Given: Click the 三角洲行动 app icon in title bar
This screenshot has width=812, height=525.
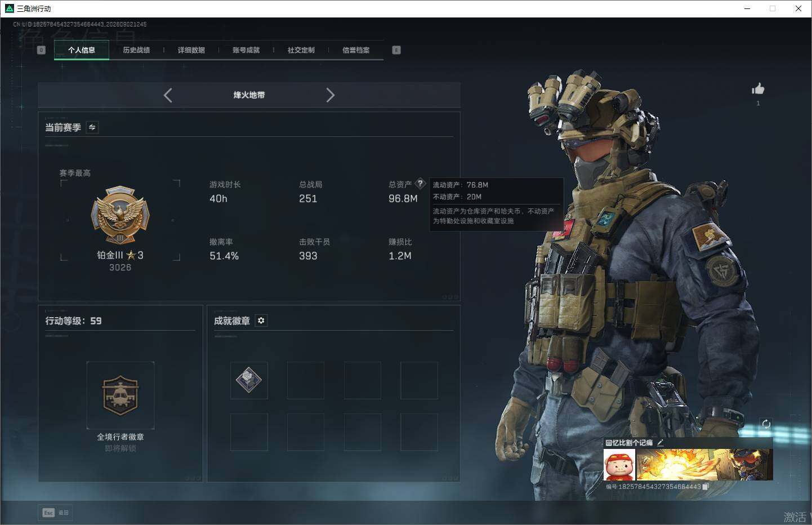Looking at the screenshot, I should click(x=10, y=8).
